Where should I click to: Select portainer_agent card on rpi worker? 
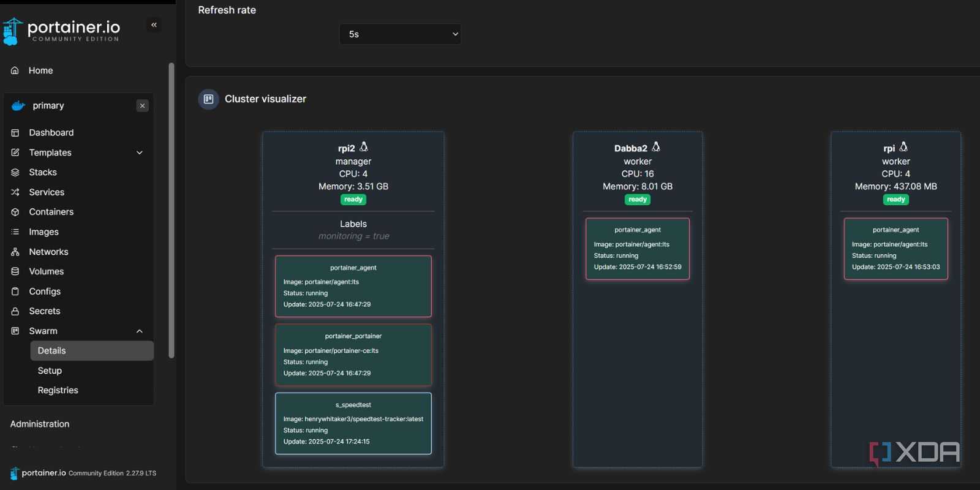click(x=896, y=249)
